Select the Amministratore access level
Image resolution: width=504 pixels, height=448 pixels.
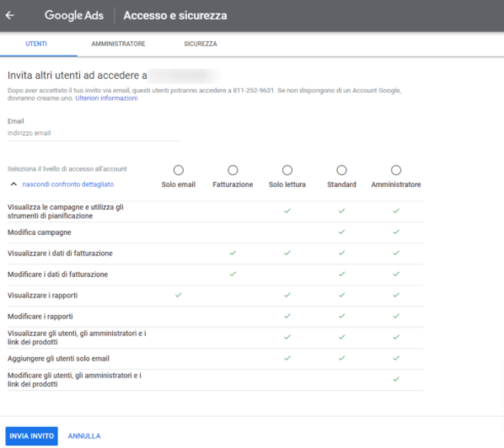(396, 170)
